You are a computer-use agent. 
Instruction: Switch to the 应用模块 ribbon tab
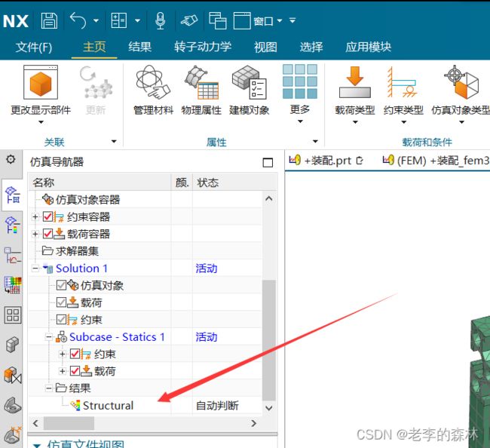click(x=368, y=47)
